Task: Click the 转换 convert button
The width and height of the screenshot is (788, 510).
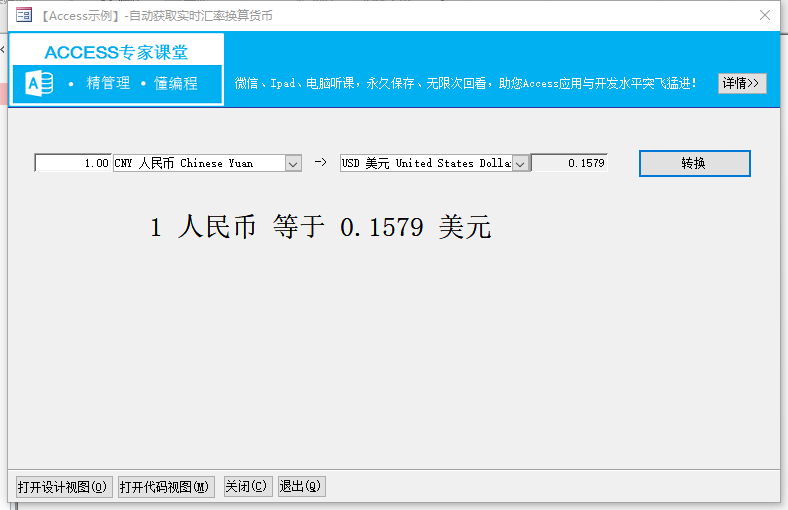Action: click(x=695, y=163)
